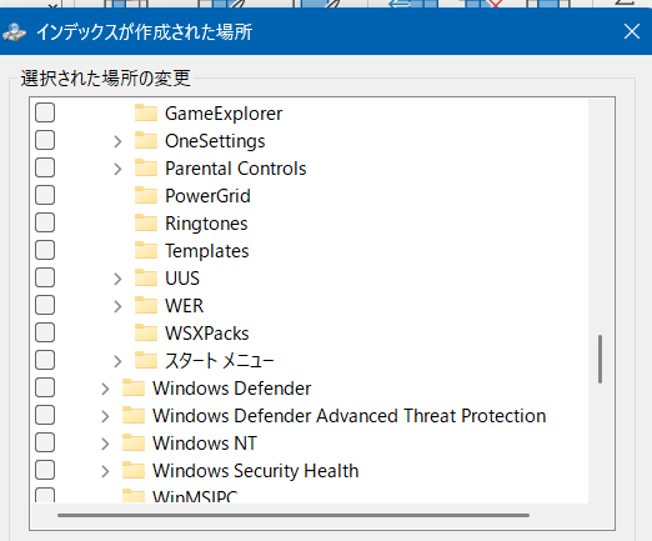Close the インデックスが作成された場所 dialog
This screenshot has width=652, height=541.
tap(632, 31)
